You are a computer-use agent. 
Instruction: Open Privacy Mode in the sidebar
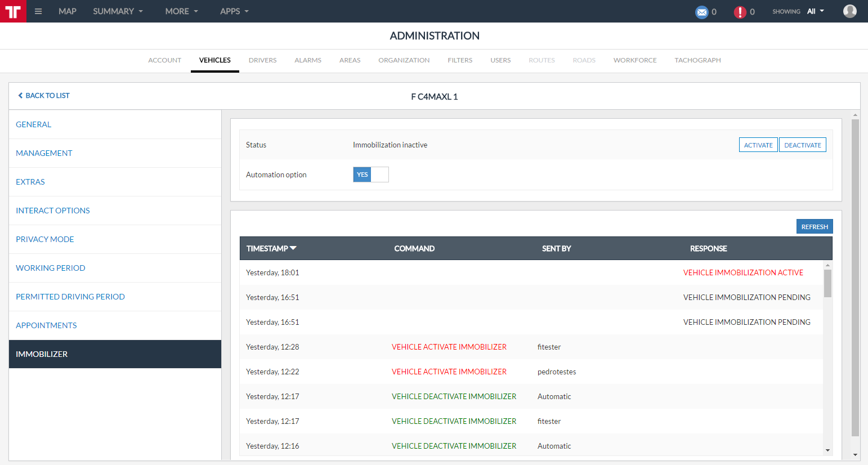click(x=45, y=239)
